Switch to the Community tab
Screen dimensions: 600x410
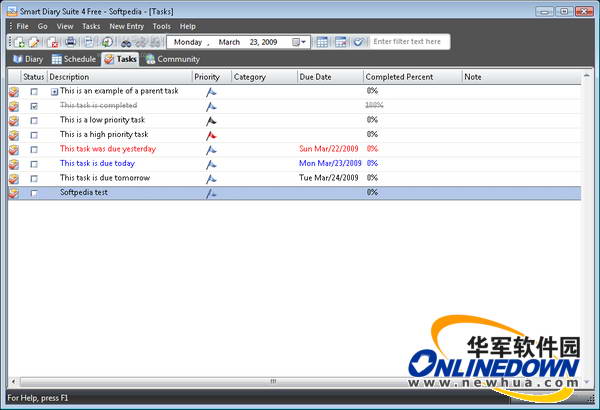pos(173,59)
